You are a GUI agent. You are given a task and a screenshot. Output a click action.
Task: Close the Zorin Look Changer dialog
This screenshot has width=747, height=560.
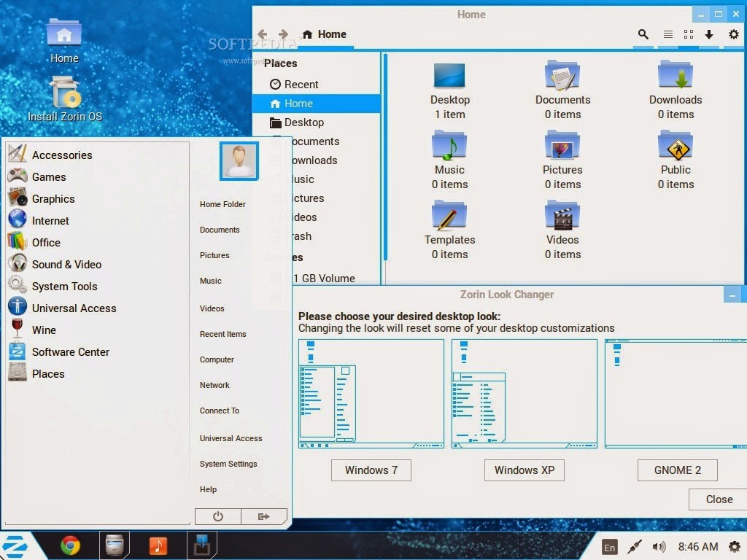(x=719, y=499)
